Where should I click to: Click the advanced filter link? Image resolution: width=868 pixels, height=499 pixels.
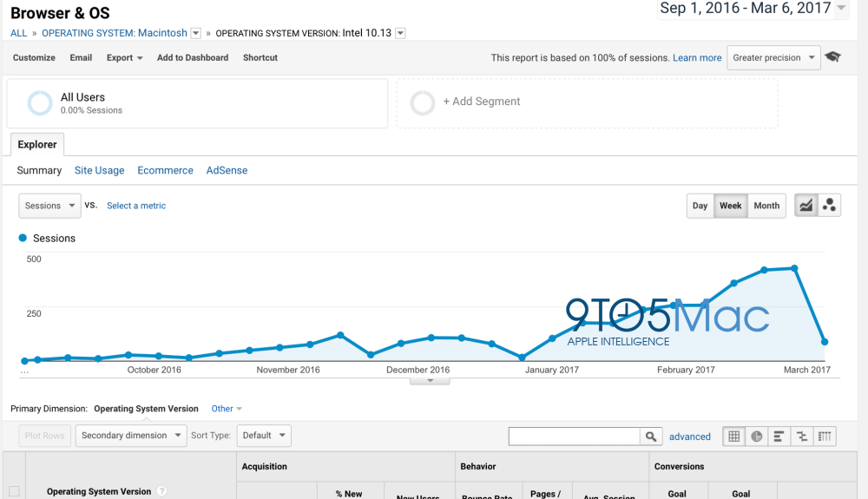(x=689, y=437)
